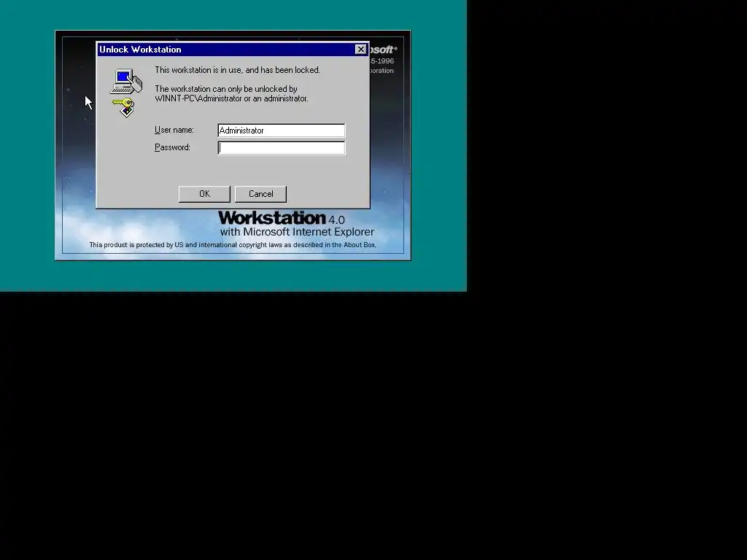Click the 'Password:' label
The width and height of the screenshot is (747, 560).
[172, 147]
